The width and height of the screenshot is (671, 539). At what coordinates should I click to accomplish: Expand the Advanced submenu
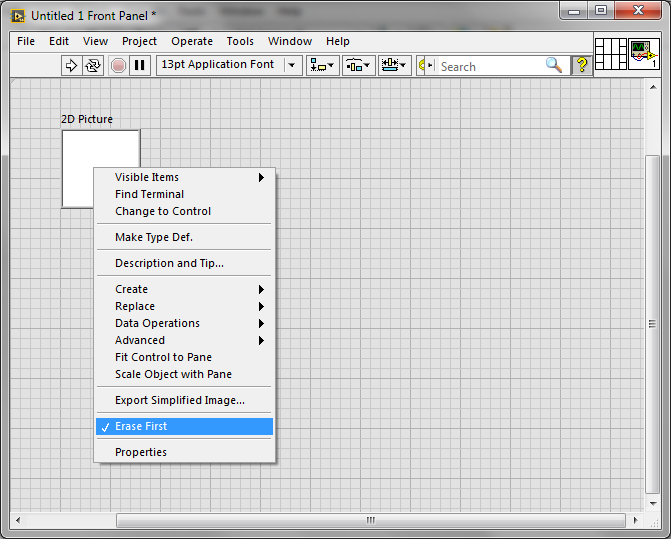(184, 341)
